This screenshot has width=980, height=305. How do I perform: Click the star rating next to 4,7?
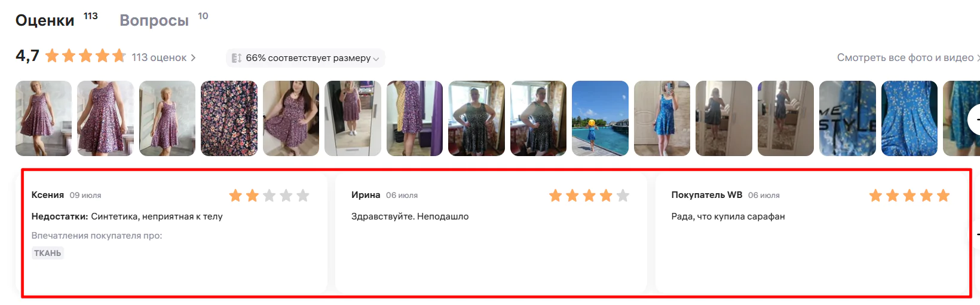click(85, 56)
